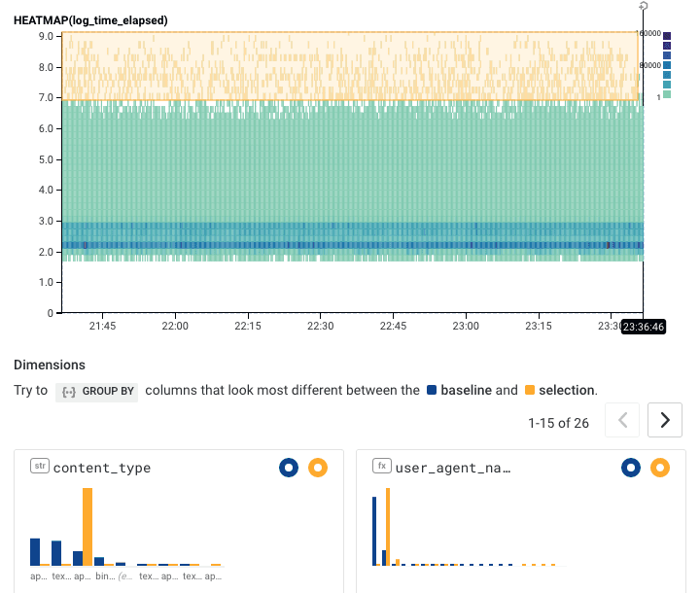Click the 23:36:46 timestamp marker

pyautogui.click(x=644, y=327)
